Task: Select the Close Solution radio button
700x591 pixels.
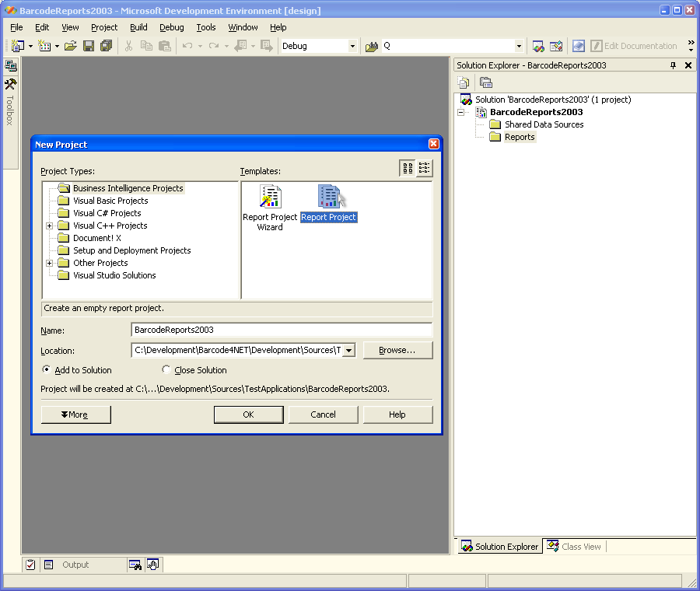Action: (166, 370)
